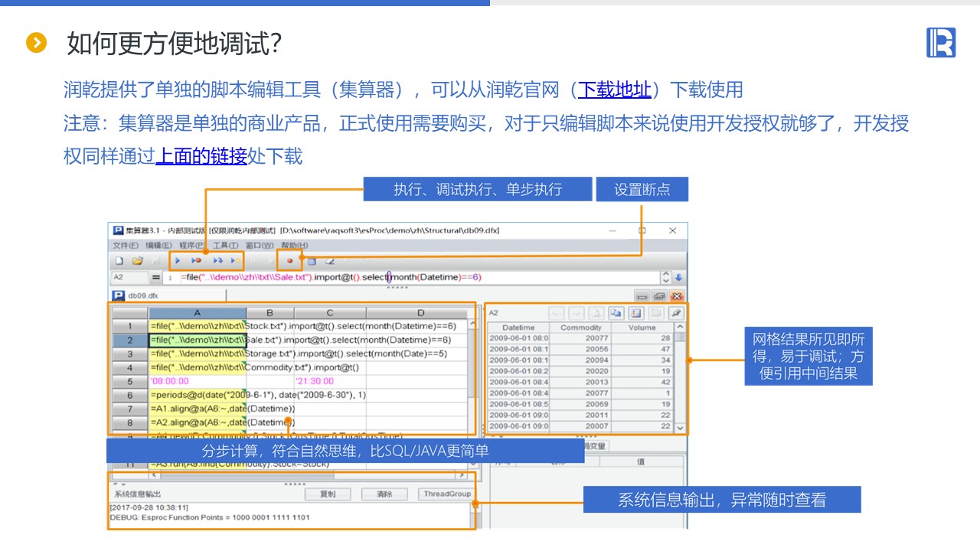This screenshot has height=551, width=980.
Task: Click the table-view icon in A2 result panel
Action: click(635, 313)
